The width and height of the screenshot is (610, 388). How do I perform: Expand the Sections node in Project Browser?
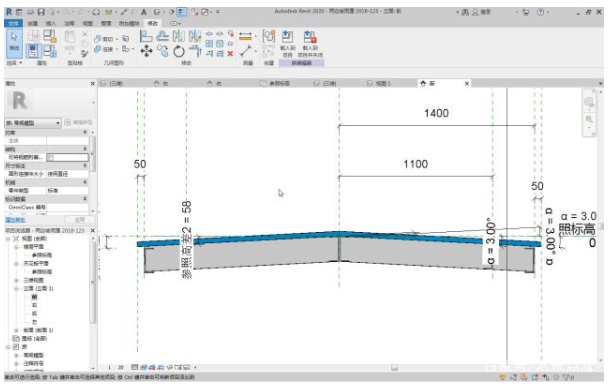point(16,330)
